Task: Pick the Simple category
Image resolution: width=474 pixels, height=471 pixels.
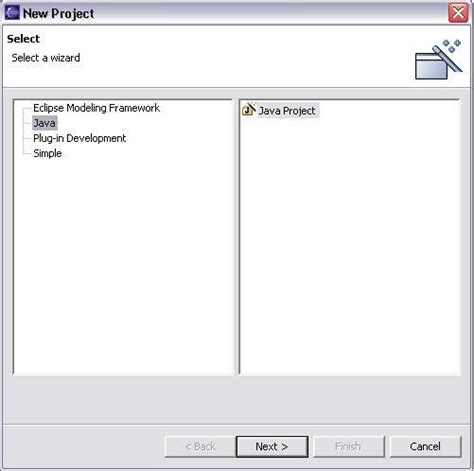Action: [x=48, y=153]
